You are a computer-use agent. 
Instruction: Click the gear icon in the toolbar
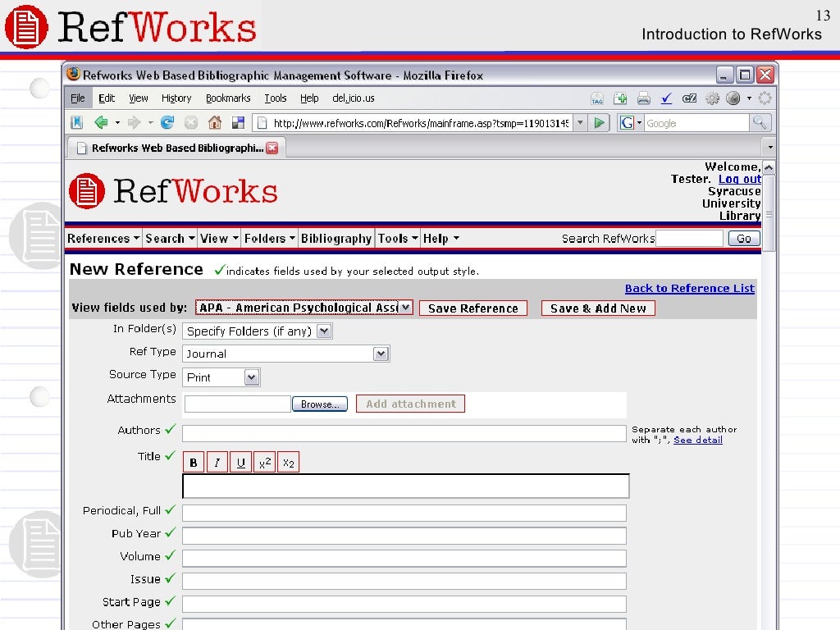[712, 98]
